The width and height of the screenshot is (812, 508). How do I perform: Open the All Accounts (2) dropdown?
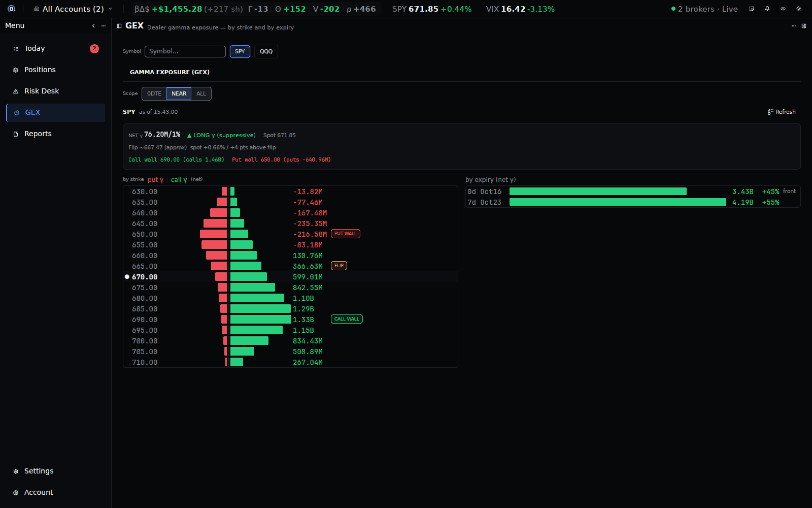pos(73,9)
